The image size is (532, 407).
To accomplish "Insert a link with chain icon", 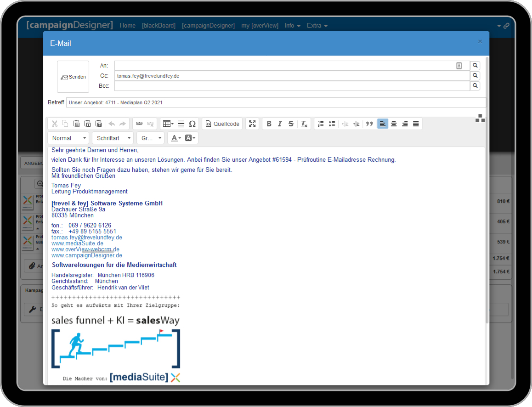I will [x=139, y=124].
